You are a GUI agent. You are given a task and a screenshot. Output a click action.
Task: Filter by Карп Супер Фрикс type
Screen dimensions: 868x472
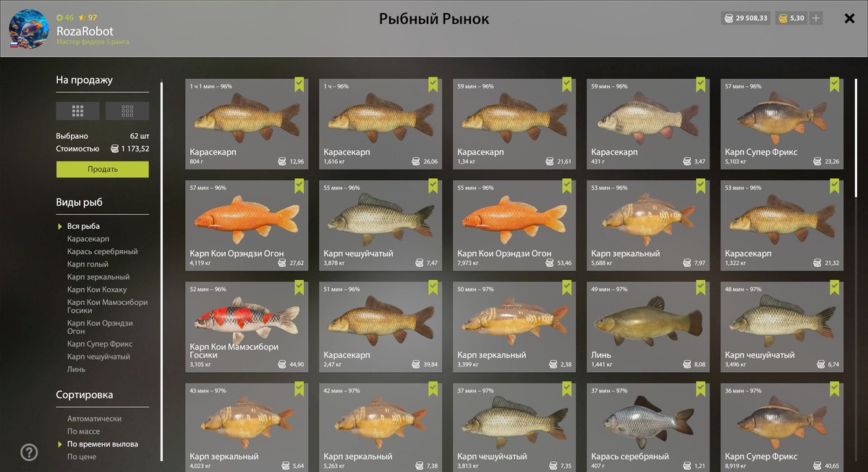[100, 344]
